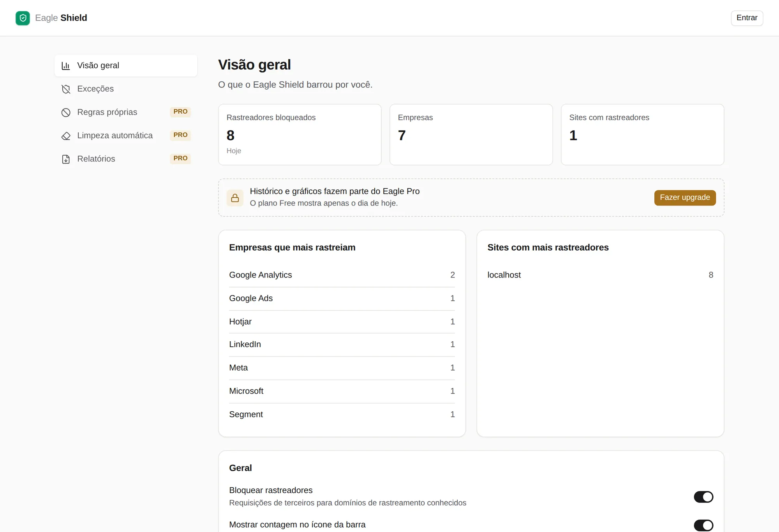Image resolution: width=779 pixels, height=532 pixels.
Task: Click the Google Ads row
Action: pos(342,298)
